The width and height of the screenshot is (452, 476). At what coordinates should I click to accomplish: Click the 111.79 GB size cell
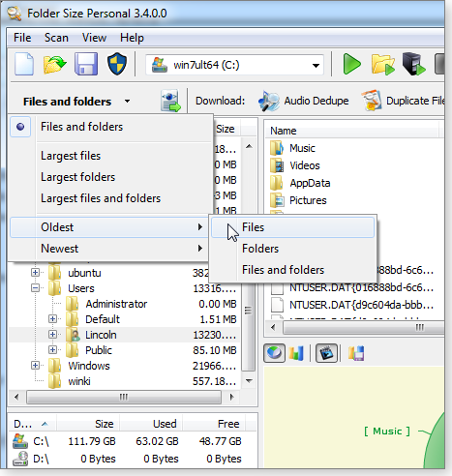pyautogui.click(x=92, y=441)
